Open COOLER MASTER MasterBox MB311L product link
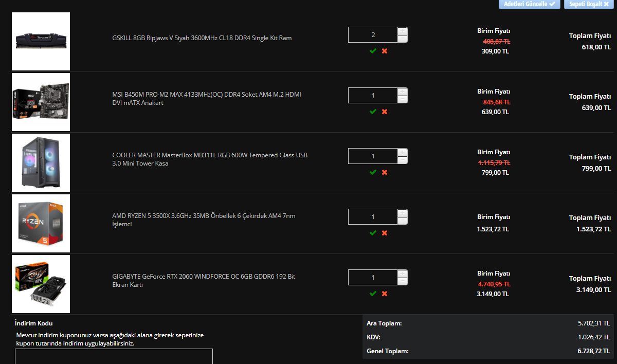This screenshot has height=364, width=617. (210, 159)
